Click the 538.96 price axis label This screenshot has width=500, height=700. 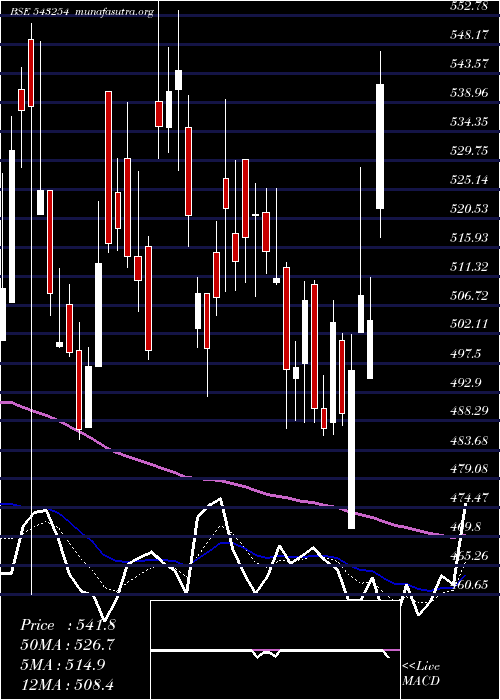469,92
